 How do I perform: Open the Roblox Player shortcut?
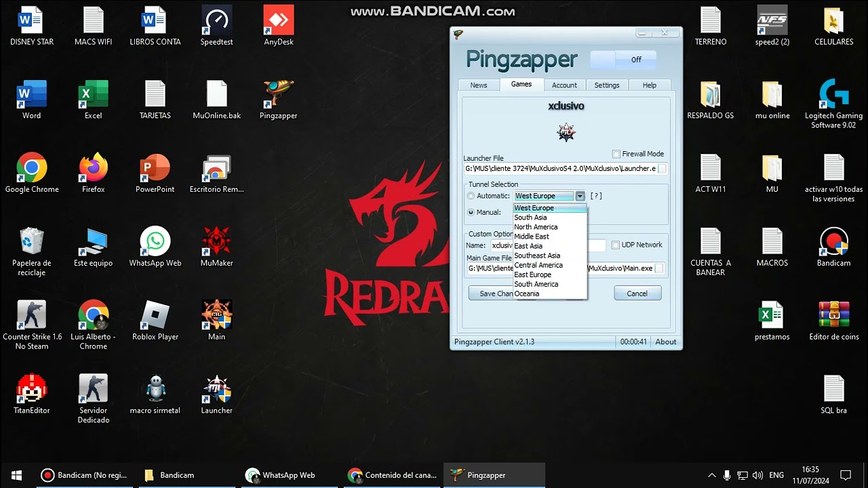pos(155,321)
